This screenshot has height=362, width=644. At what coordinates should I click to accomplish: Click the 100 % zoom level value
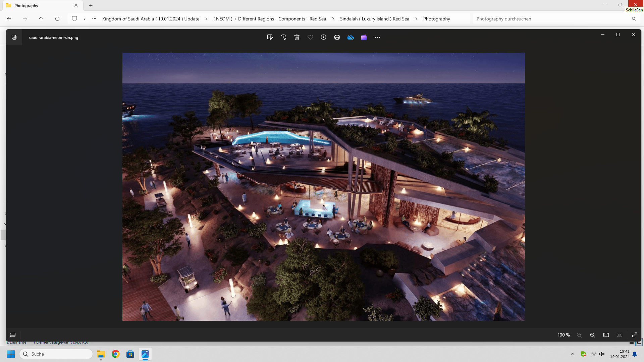pyautogui.click(x=563, y=335)
